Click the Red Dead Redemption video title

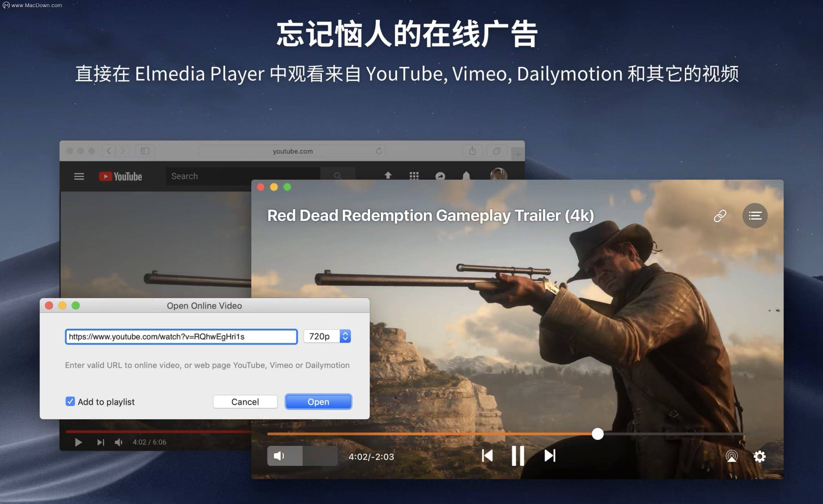click(x=431, y=215)
